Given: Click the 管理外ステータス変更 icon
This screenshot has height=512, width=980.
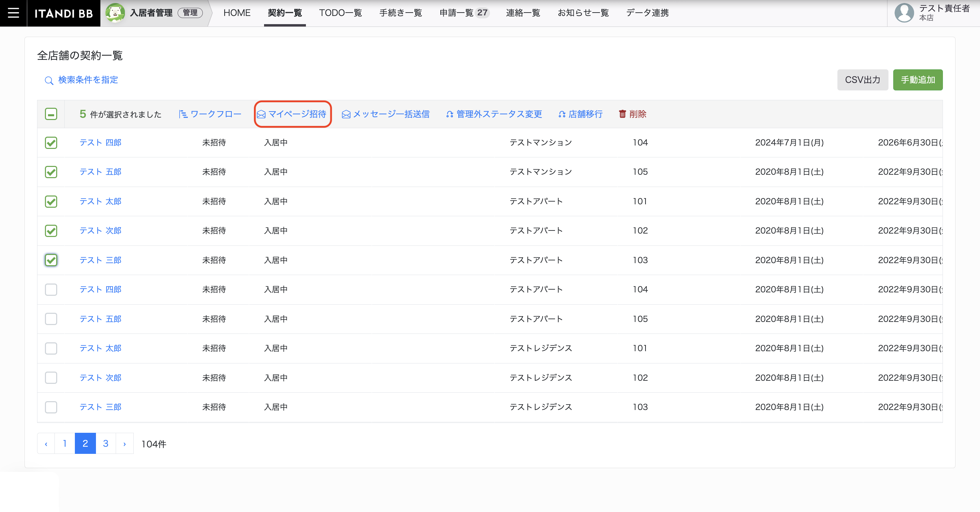Looking at the screenshot, I should 450,115.
